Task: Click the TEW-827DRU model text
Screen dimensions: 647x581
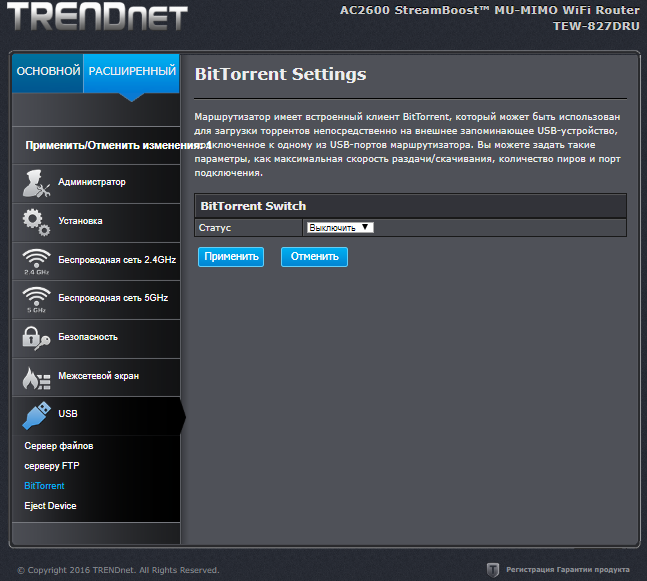Action: (x=596, y=26)
